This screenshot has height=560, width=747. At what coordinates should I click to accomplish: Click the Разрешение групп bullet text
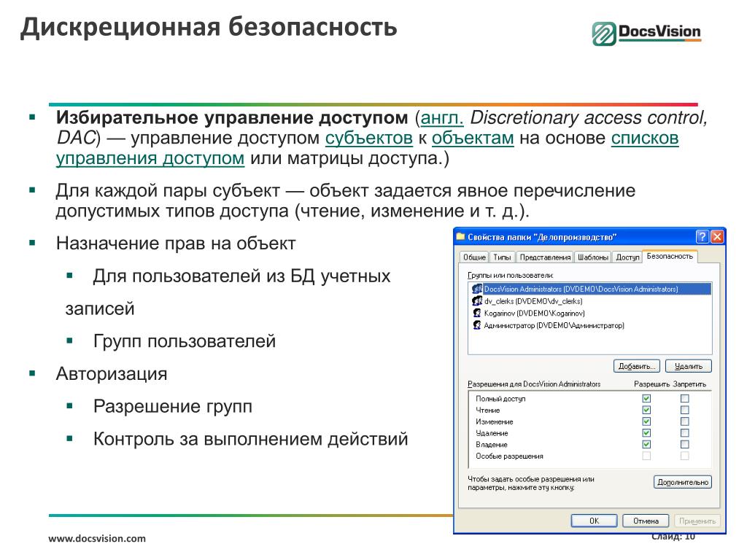[x=172, y=407]
